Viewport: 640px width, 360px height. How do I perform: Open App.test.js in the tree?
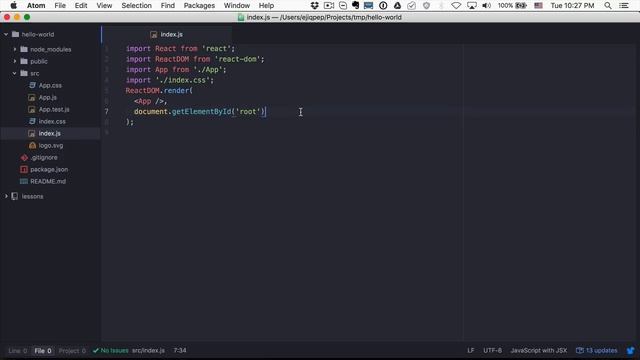[54, 109]
